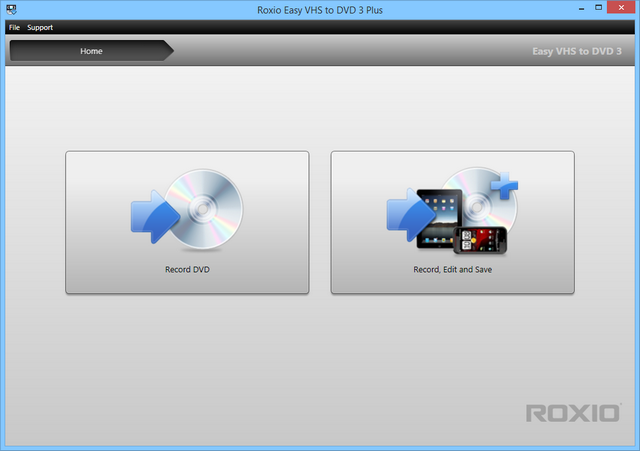Open the Support menu
The image size is (640, 451).
click(40, 27)
